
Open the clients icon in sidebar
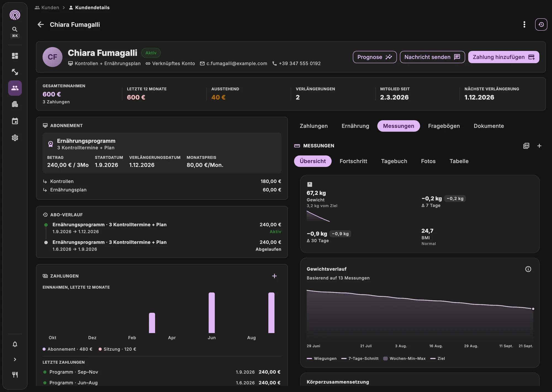(15, 88)
